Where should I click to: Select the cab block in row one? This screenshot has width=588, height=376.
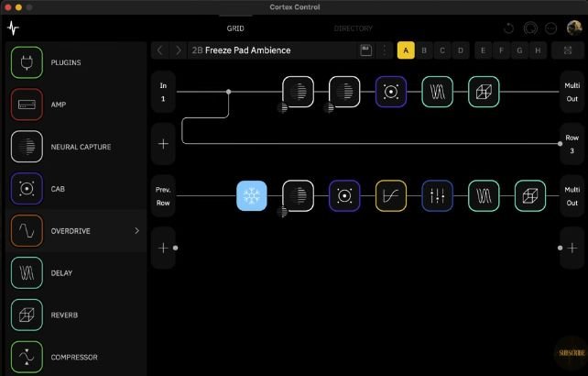pos(391,92)
